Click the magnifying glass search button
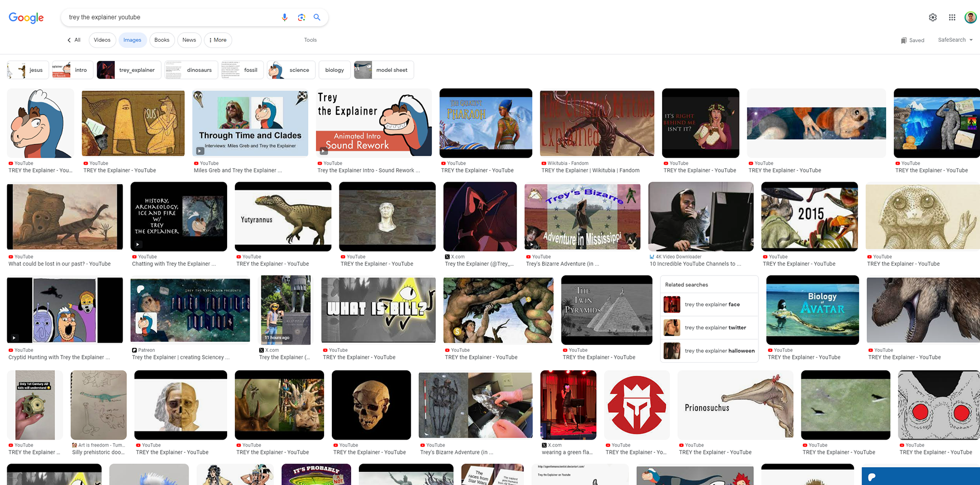Viewport: 980px width, 485px height. click(317, 17)
